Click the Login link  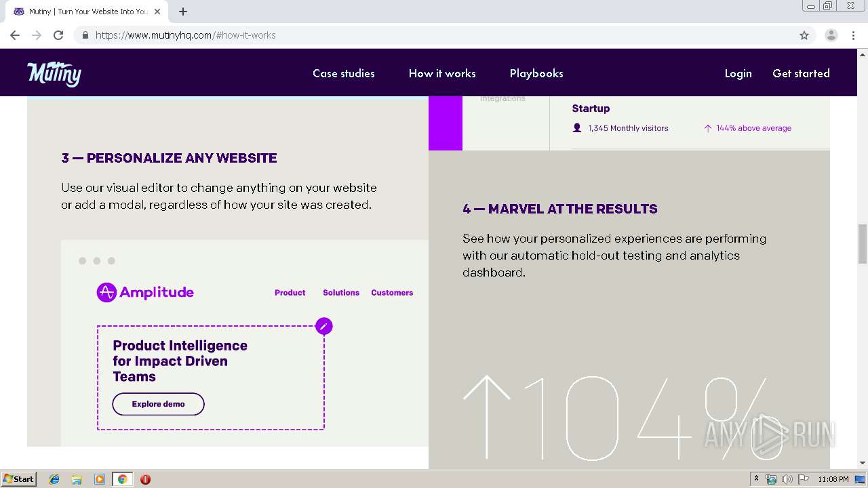738,73
